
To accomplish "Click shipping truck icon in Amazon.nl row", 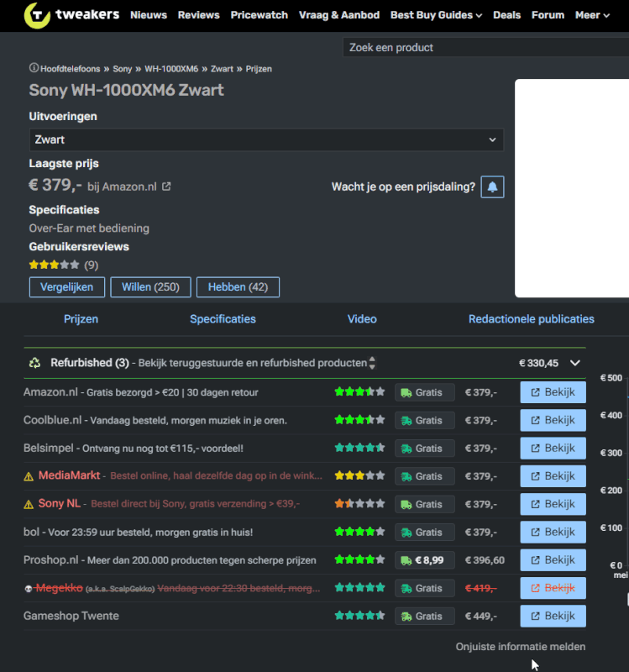I will 406,392.
